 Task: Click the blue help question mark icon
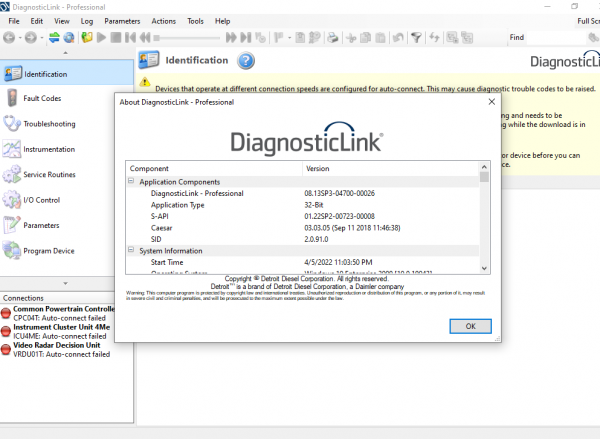246,60
